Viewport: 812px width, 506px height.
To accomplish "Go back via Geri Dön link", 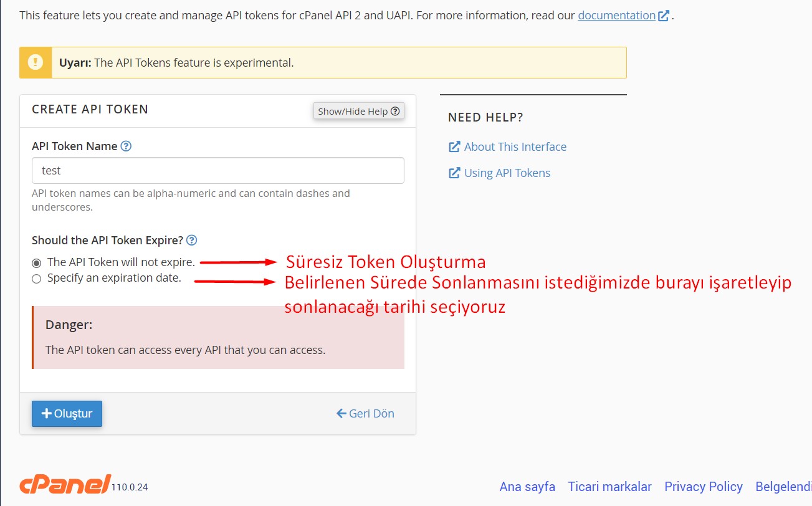I will click(365, 413).
